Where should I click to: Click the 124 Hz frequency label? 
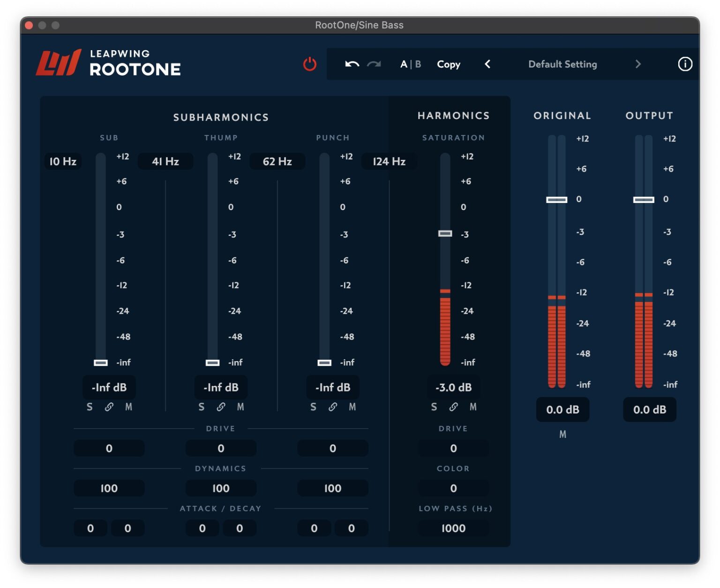[x=388, y=161]
